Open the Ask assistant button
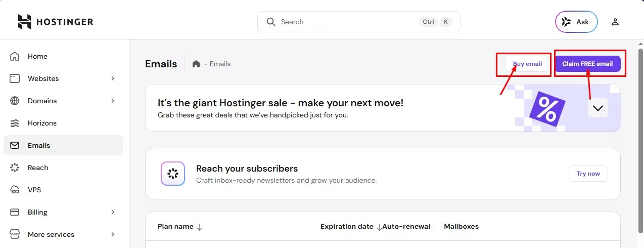This screenshot has height=248, width=644. pos(576,22)
